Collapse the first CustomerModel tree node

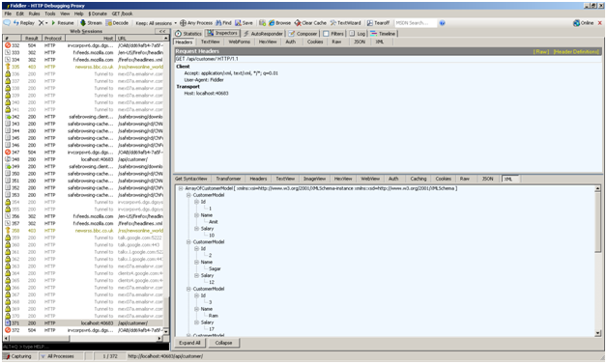pyautogui.click(x=188, y=195)
